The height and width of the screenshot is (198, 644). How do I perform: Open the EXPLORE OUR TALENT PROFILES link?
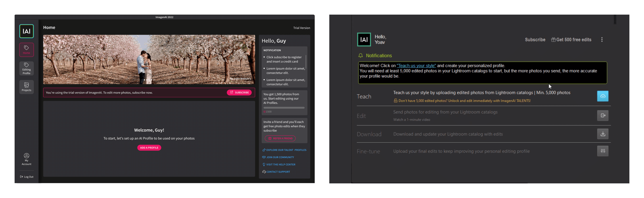click(286, 150)
